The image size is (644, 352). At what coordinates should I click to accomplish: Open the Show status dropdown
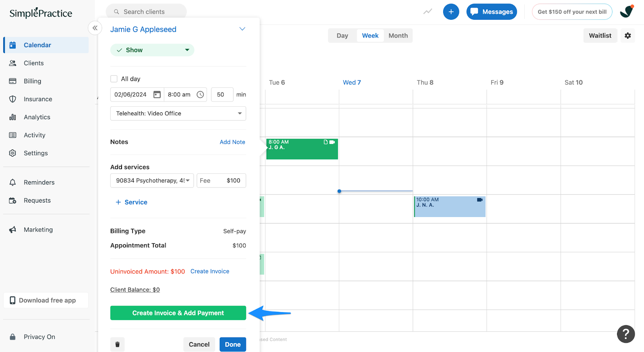(152, 50)
